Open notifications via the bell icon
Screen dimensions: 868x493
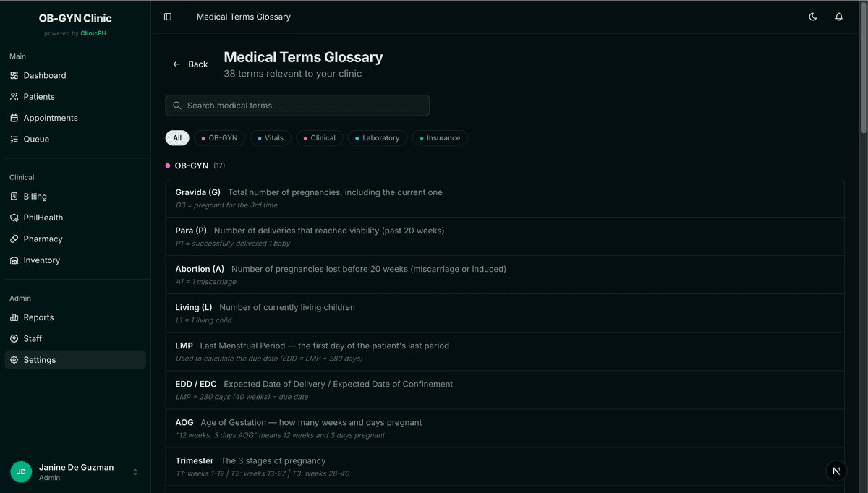[838, 16]
